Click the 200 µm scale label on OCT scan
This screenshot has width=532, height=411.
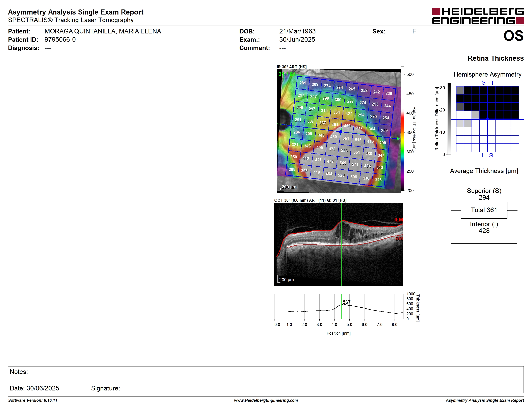pos(287,280)
